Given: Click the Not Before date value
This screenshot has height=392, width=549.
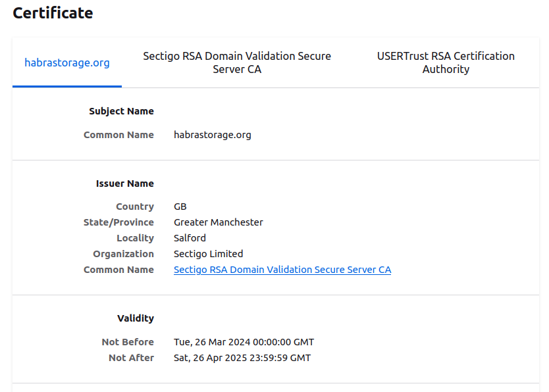Looking at the screenshot, I should tap(244, 342).
